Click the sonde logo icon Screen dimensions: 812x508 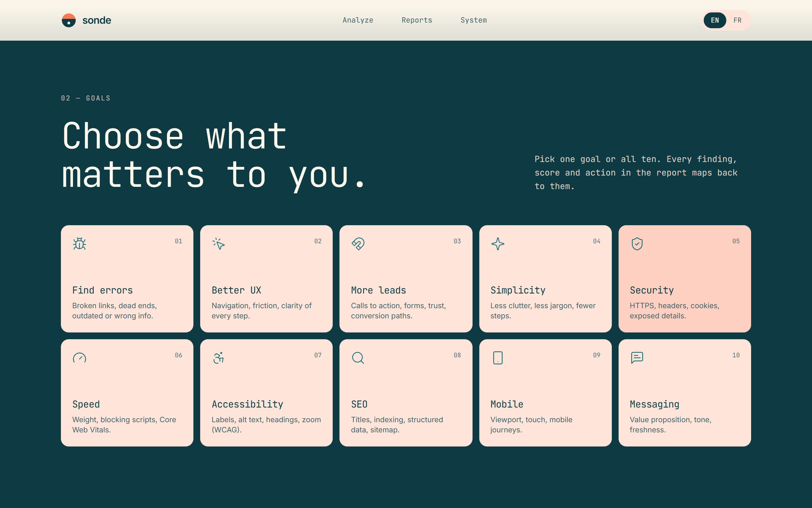click(69, 20)
